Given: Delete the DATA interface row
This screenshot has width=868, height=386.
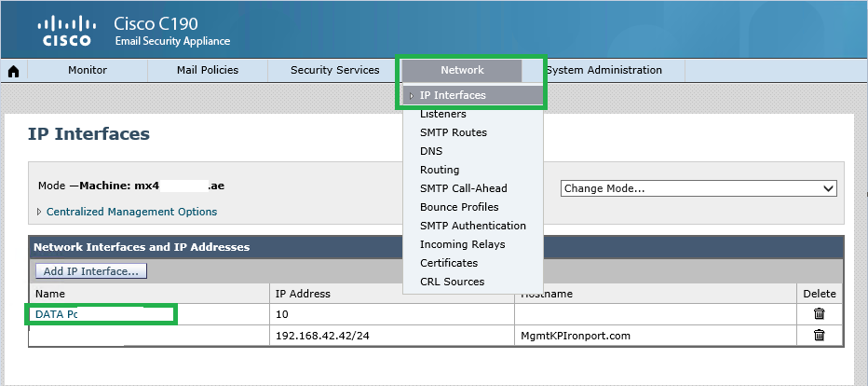Looking at the screenshot, I should coord(820,314).
